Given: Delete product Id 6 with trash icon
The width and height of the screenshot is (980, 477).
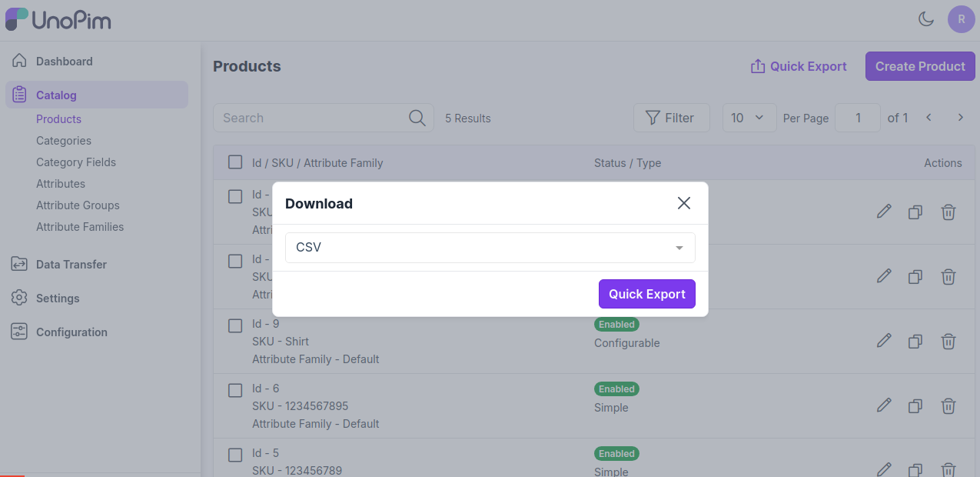Looking at the screenshot, I should [948, 405].
